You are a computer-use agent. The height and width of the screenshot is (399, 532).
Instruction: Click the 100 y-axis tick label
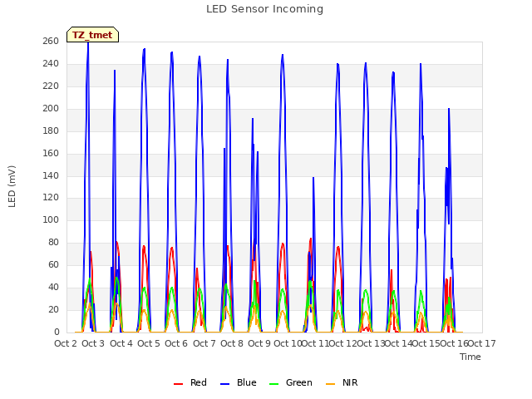coord(51,219)
